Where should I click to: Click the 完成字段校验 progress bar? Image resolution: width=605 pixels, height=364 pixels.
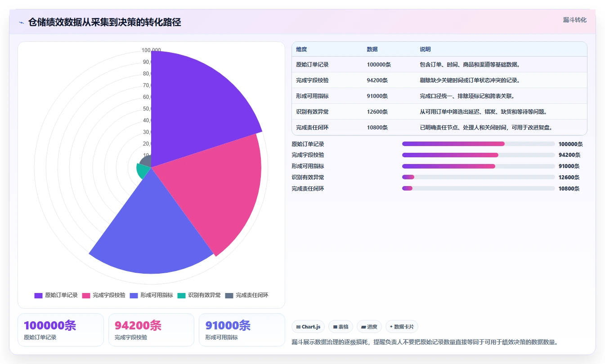pos(478,155)
